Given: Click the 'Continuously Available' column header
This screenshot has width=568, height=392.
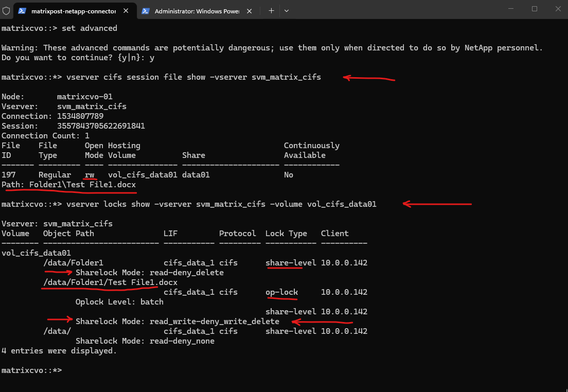Looking at the screenshot, I should tap(312, 150).
